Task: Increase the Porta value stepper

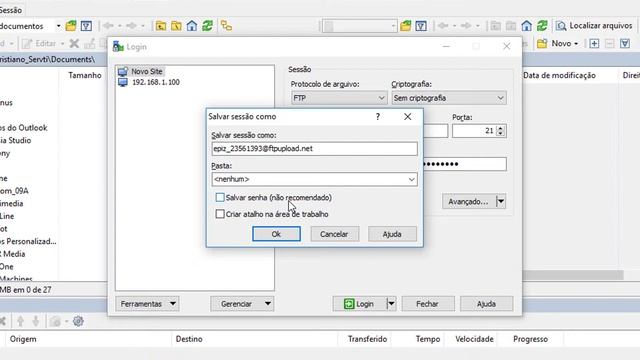Action: (500, 128)
